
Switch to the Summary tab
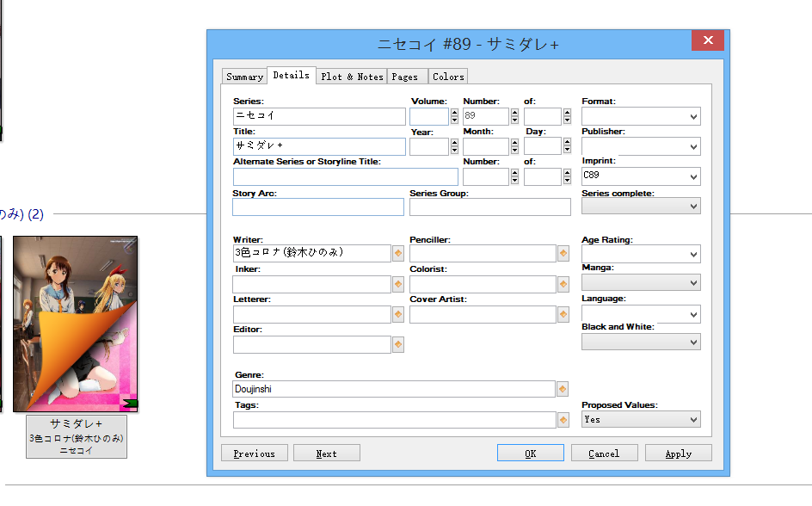coord(244,77)
